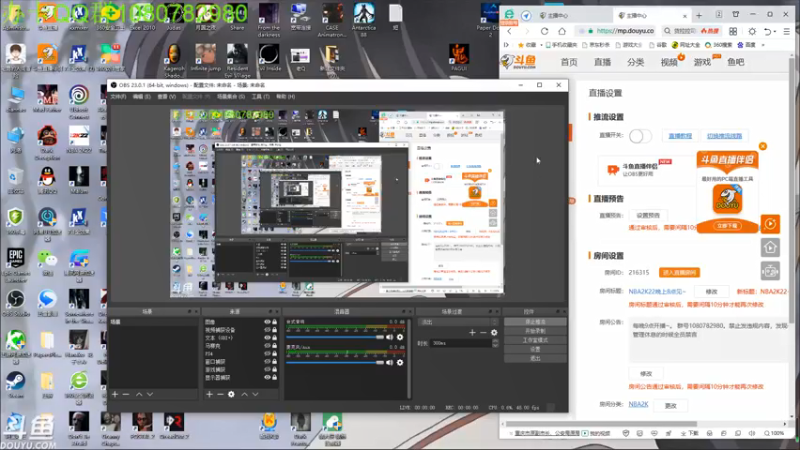Mute the desktop audio (台式音响) speaker icon
The height and width of the screenshot is (450, 800).
[390, 337]
